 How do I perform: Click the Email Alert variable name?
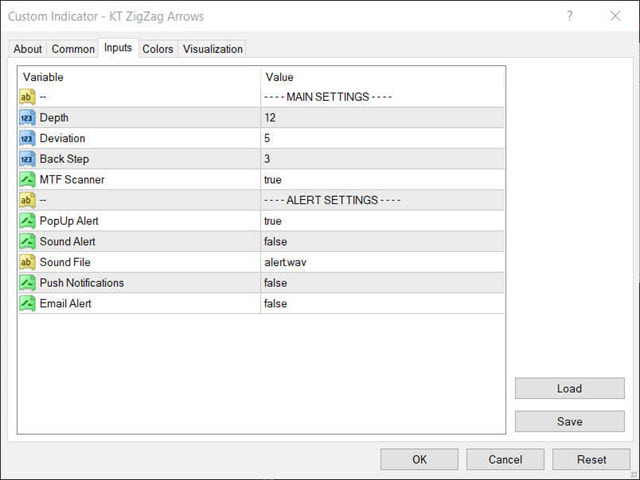(65, 303)
